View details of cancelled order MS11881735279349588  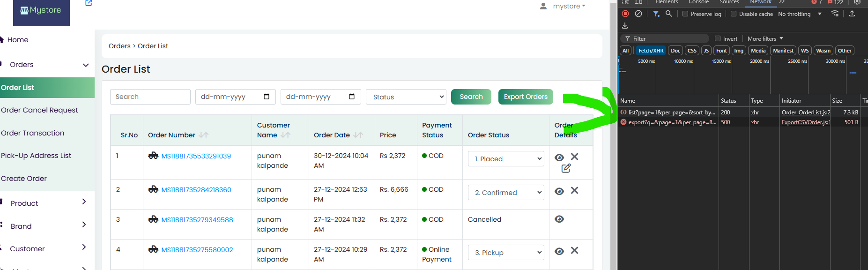[x=559, y=219]
